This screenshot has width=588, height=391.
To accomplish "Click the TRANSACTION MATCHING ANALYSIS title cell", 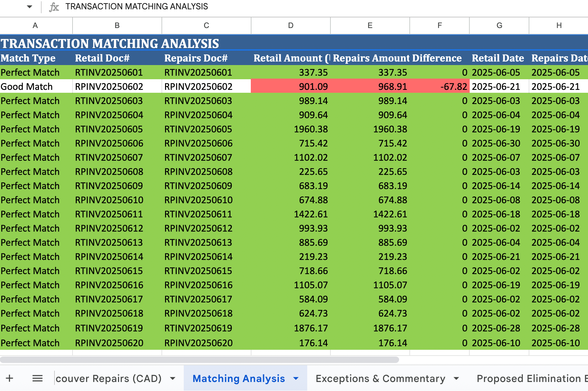I will coord(294,43).
